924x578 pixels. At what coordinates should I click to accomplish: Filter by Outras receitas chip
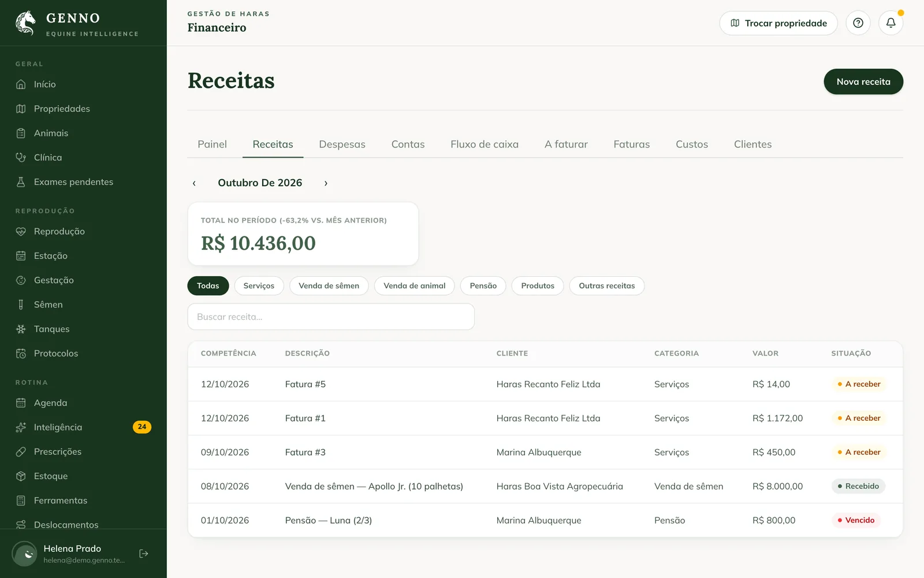[x=607, y=286]
